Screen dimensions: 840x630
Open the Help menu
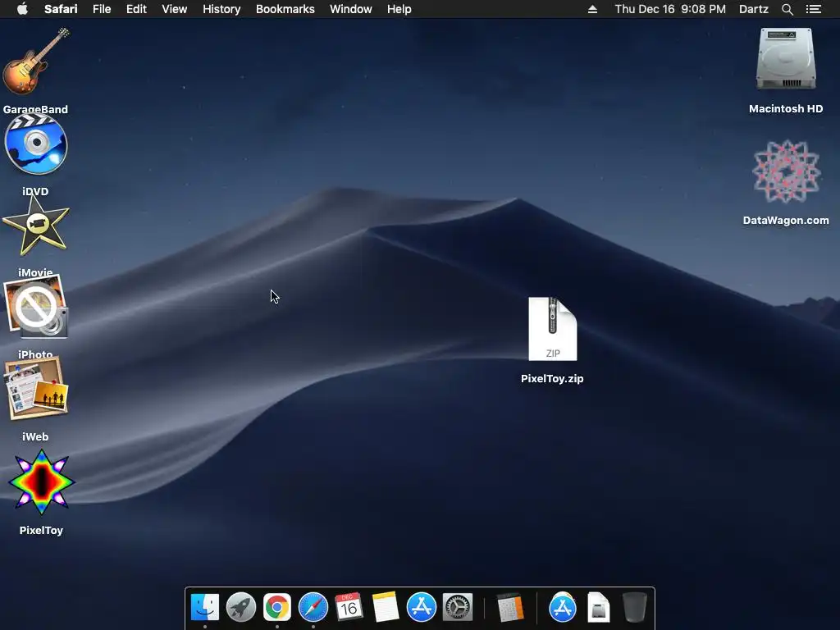(x=399, y=9)
